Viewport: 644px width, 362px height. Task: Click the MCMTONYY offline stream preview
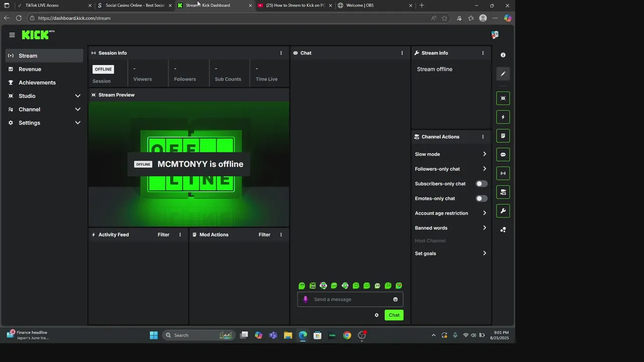click(189, 164)
